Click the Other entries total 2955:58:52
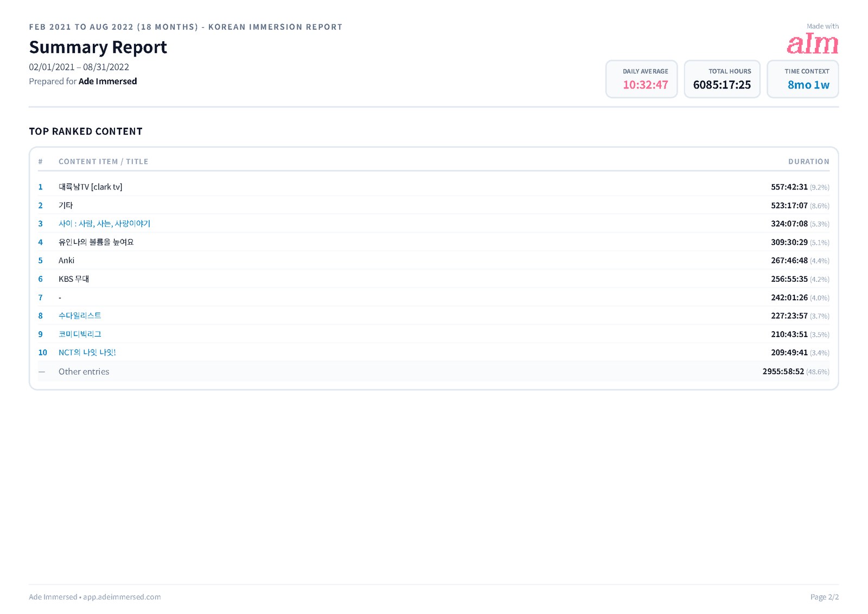 pos(783,371)
